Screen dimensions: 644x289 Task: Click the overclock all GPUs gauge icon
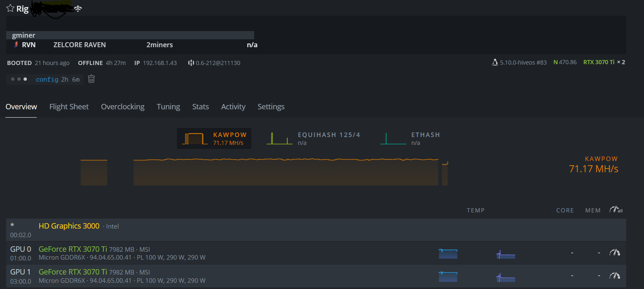615,210
